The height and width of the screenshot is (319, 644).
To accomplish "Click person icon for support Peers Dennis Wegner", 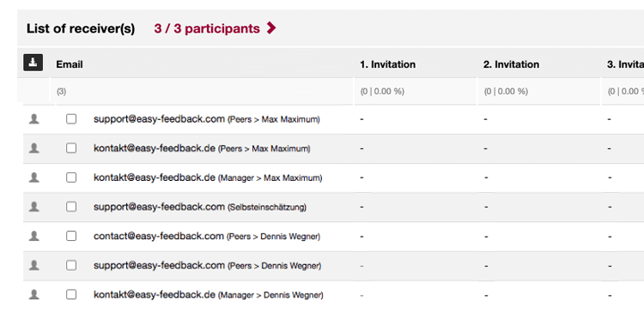I will coord(34,265).
